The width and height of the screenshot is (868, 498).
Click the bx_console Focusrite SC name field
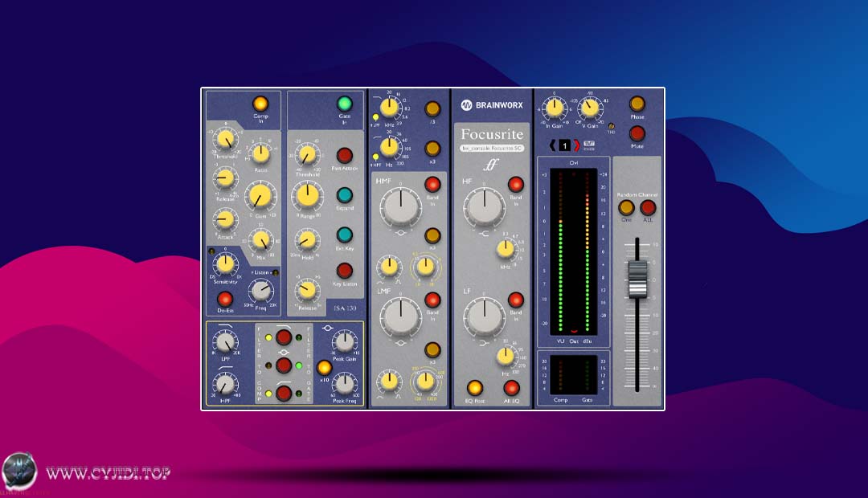coord(492,149)
